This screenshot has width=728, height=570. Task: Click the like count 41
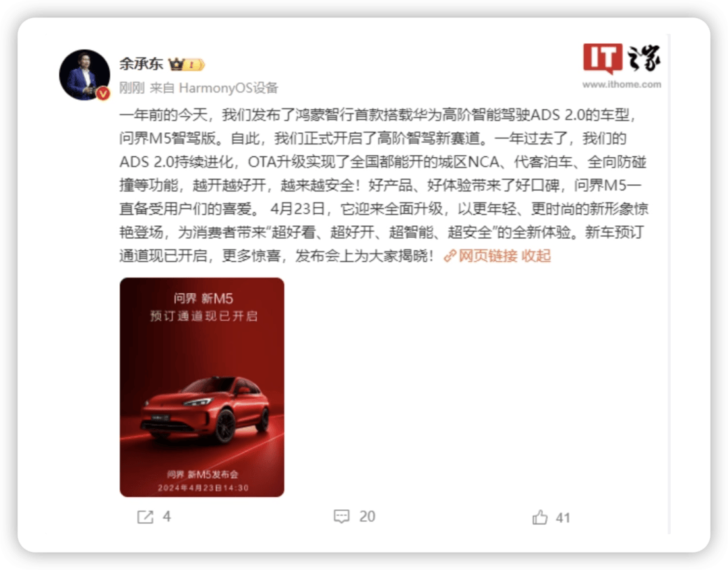tap(563, 517)
